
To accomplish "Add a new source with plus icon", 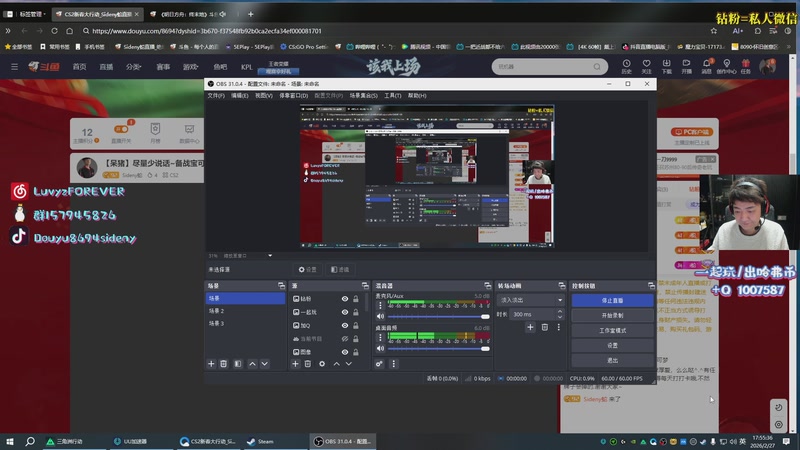I will tap(295, 364).
